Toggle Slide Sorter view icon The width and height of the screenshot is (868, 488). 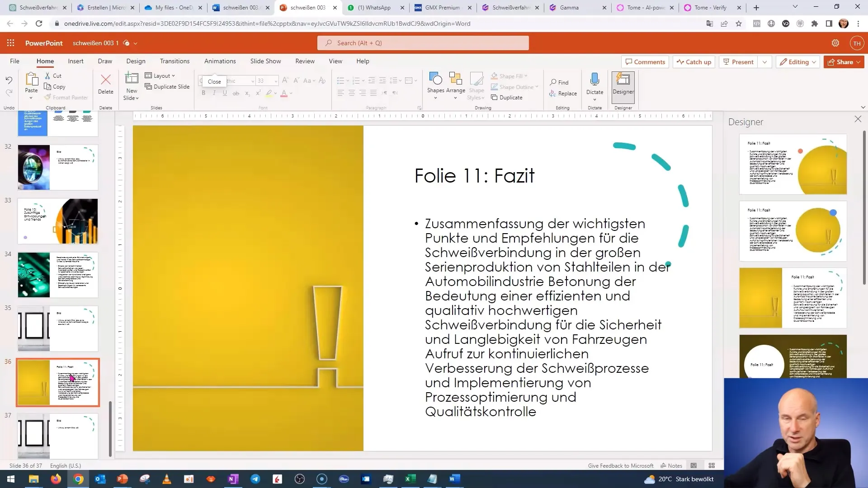[714, 465]
